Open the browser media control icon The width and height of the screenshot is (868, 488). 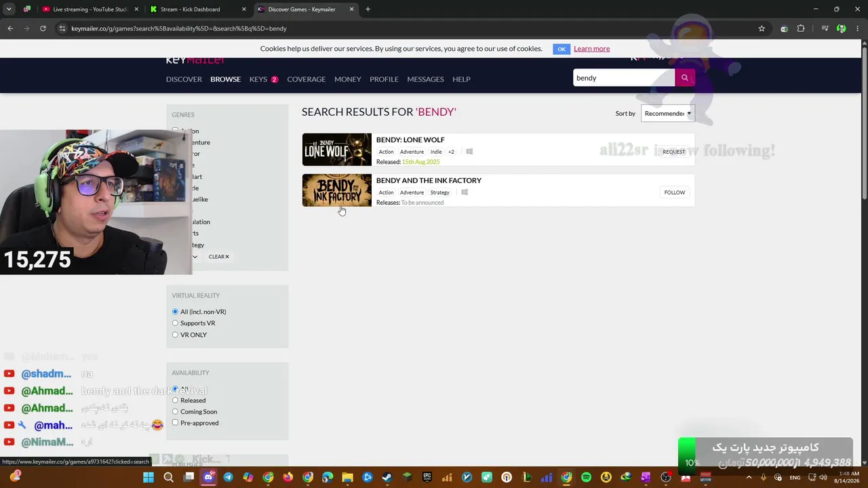click(825, 28)
